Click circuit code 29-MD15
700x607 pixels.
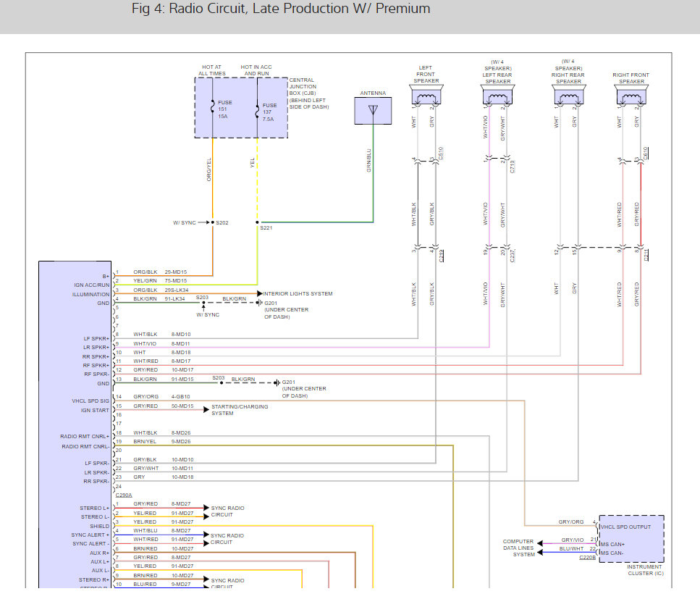point(176,272)
